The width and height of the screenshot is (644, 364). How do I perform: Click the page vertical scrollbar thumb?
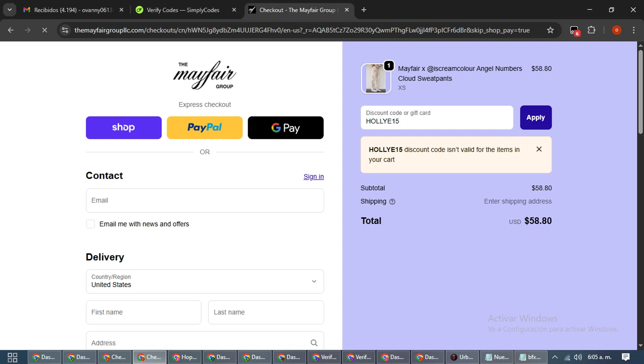click(x=640, y=92)
